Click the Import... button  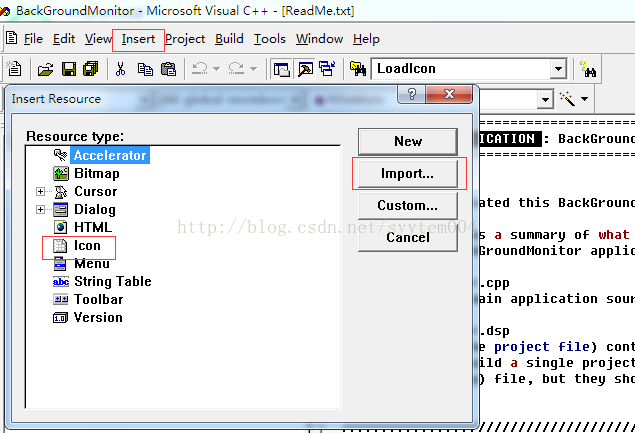408,173
